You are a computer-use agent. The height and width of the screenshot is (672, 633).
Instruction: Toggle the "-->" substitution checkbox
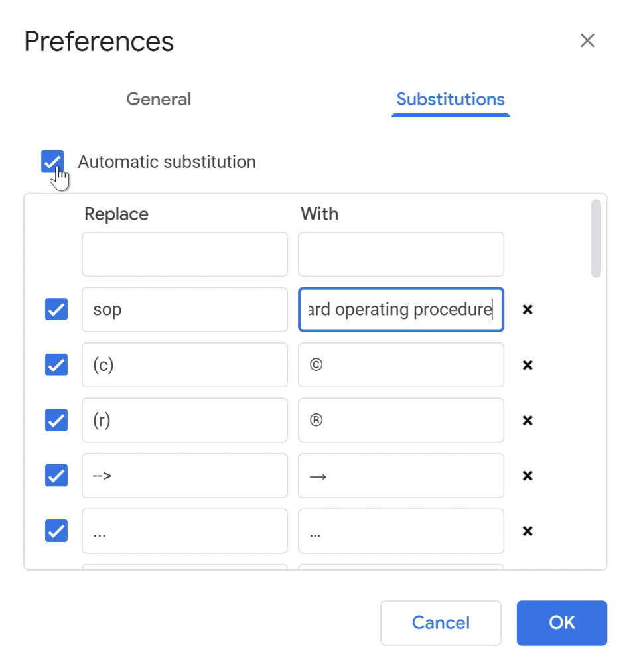coord(56,476)
